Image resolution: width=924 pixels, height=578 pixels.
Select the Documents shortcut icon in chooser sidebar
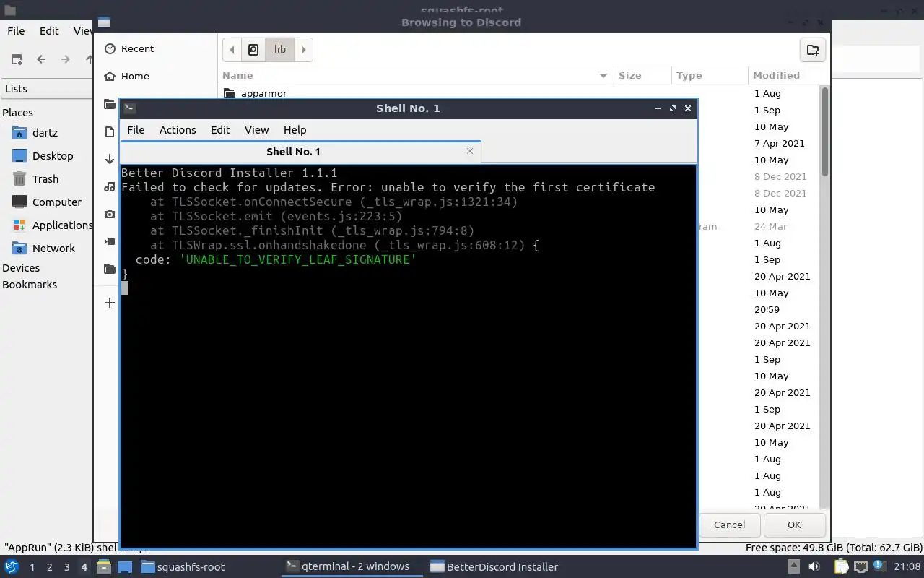tap(110, 131)
